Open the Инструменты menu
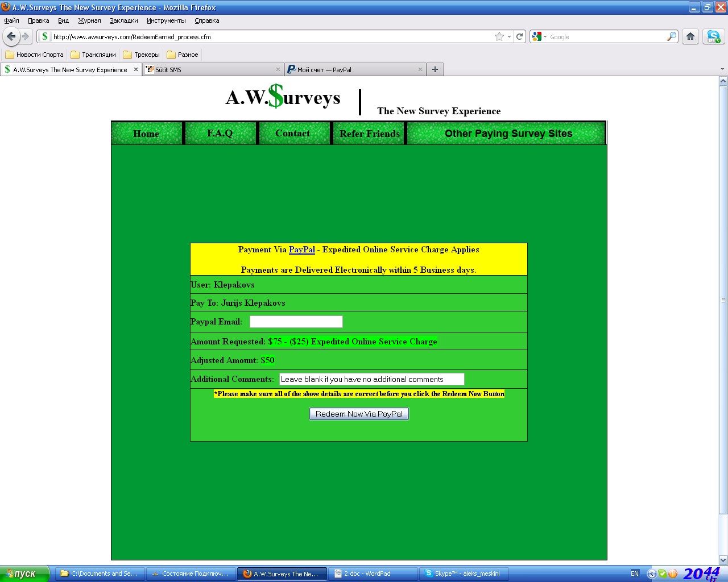728x582 pixels. click(166, 20)
